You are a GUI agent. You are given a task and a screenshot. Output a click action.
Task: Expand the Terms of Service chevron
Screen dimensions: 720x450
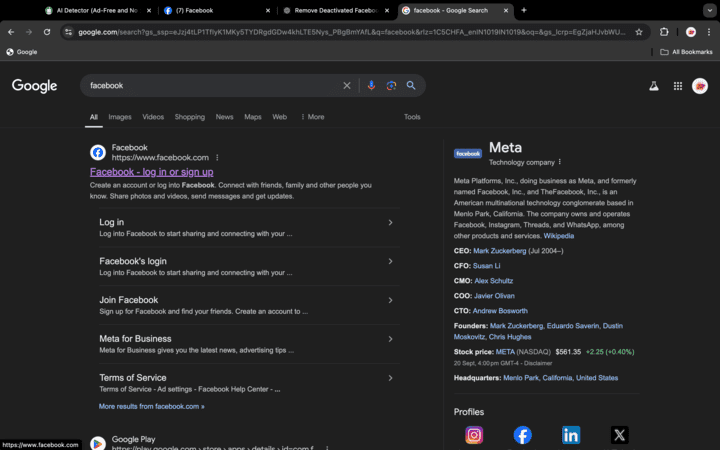click(390, 378)
